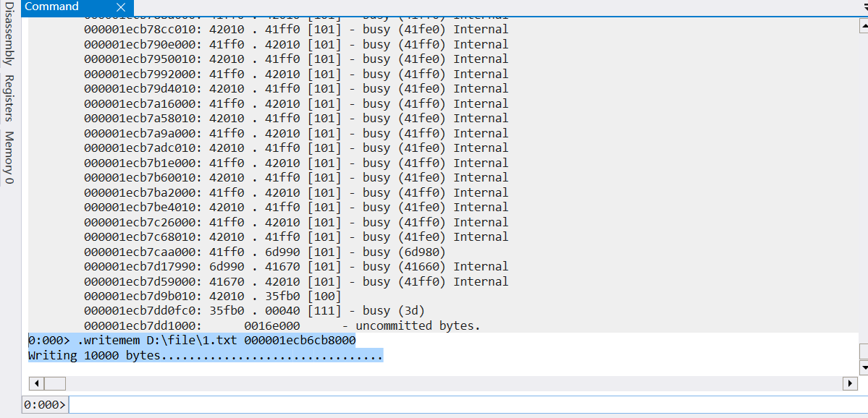Click the heap entry line 000001ecb7a9a000
This screenshot has height=418, width=868.
[296, 133]
